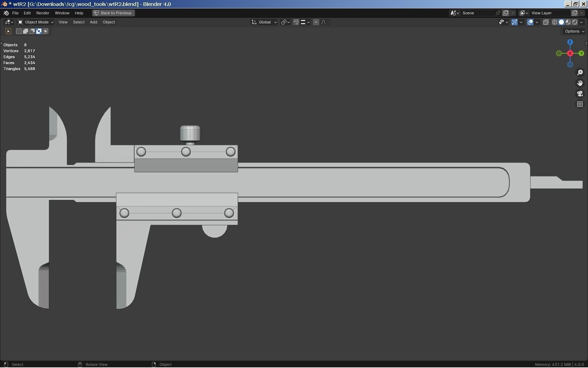Select the caliper thumb wheel under the slider

point(215,231)
